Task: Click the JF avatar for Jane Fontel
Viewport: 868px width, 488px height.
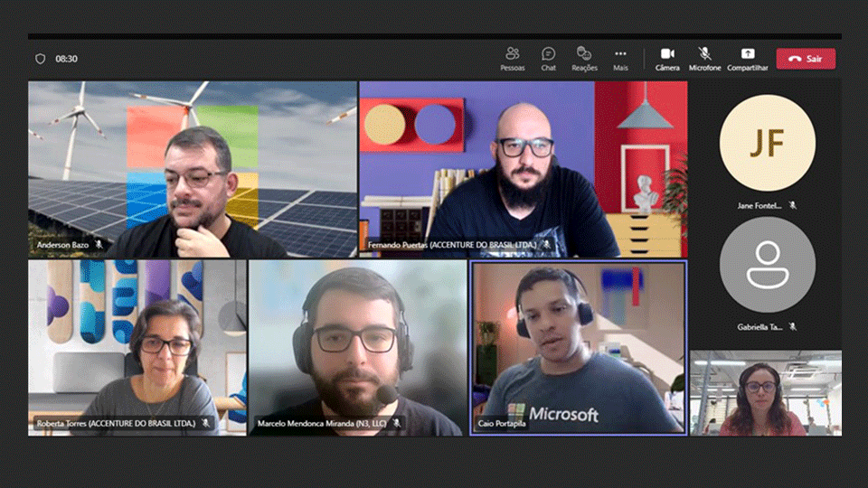Action: pos(767,143)
